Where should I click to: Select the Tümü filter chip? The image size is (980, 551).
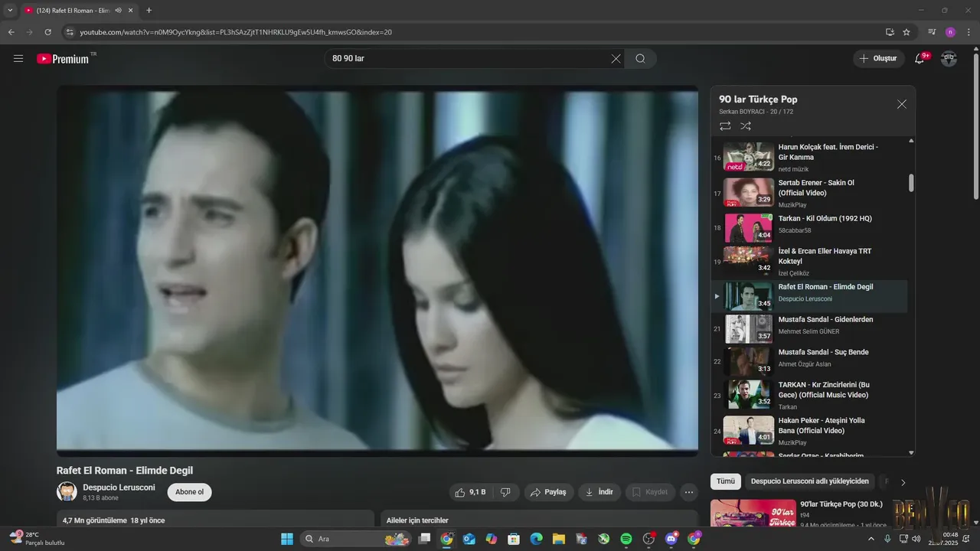pyautogui.click(x=725, y=481)
